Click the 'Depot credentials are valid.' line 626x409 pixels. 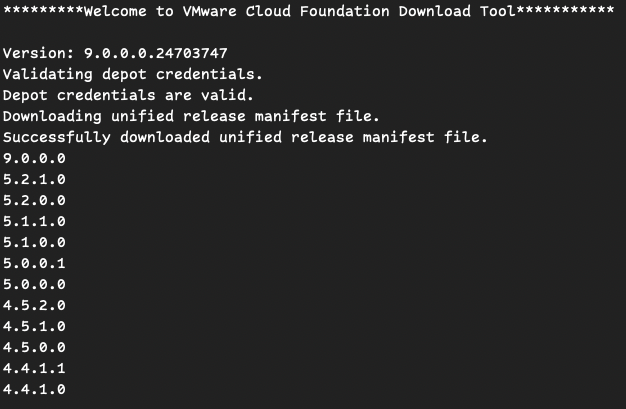[128, 95]
